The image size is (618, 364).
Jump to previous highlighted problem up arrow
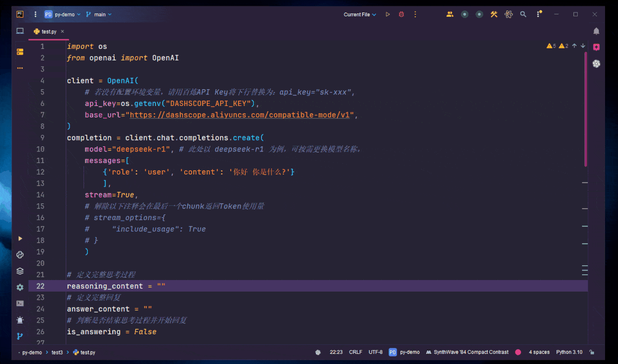point(574,46)
